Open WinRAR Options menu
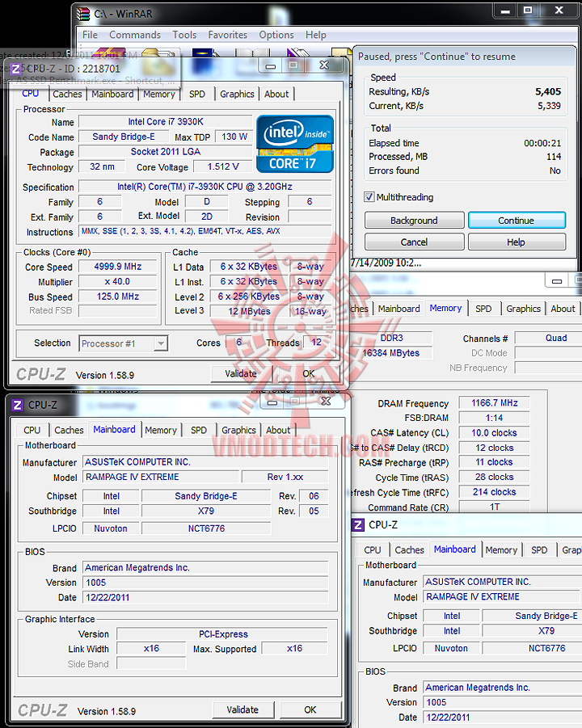 [276, 35]
